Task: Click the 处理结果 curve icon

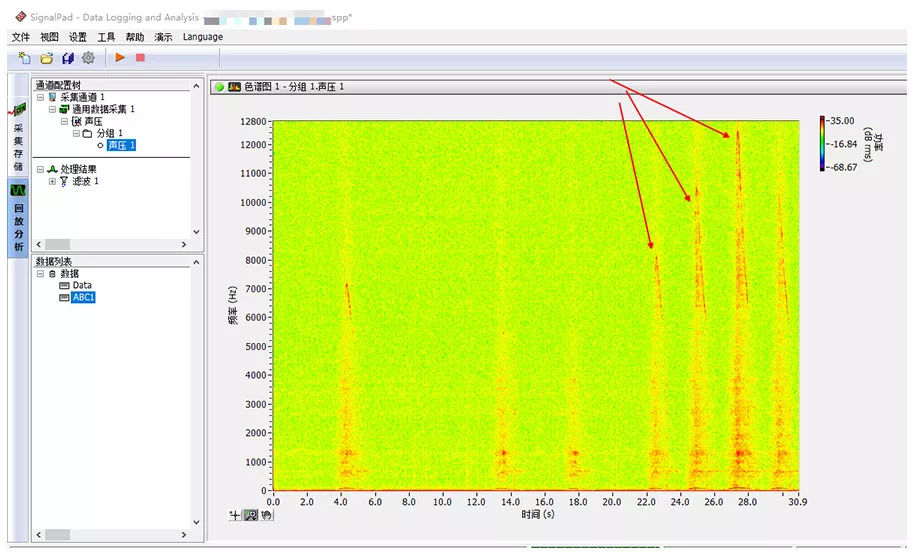Action: 52,169
